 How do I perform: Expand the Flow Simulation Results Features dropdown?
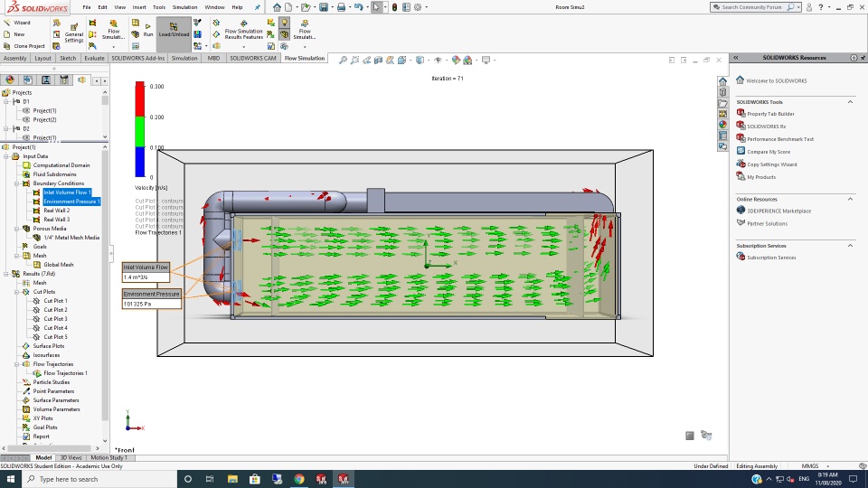pos(245,46)
